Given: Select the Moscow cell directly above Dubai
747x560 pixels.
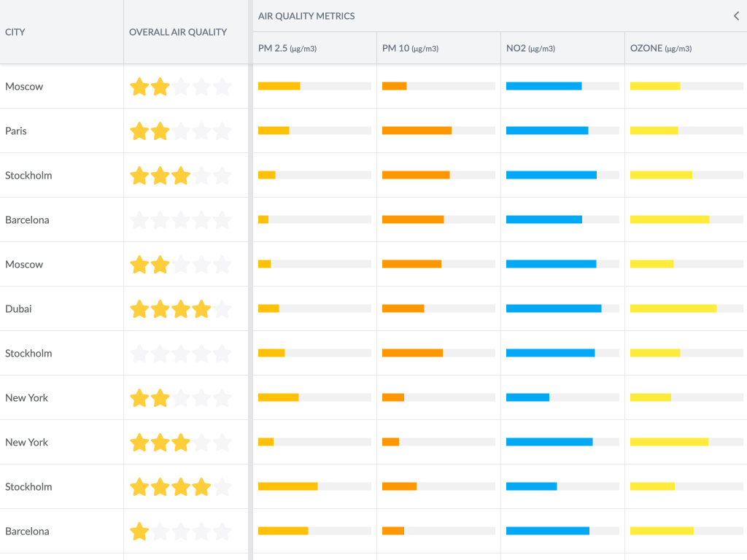Looking at the screenshot, I should click(x=61, y=264).
